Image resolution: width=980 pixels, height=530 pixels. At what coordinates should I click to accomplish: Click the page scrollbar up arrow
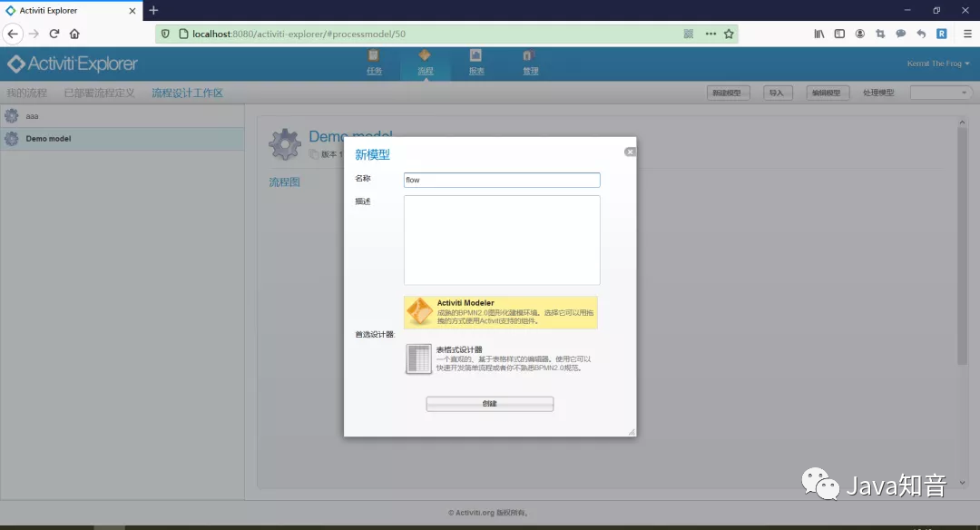pos(962,122)
